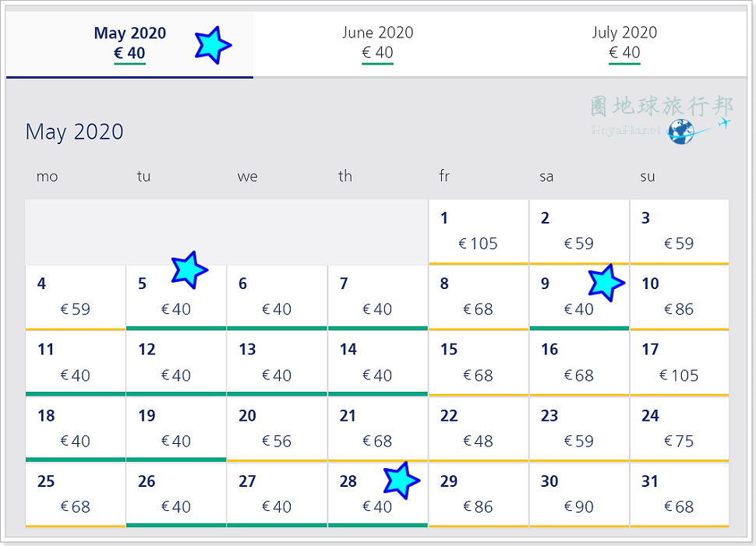Select the May 2020 month tab
The height and width of the screenshot is (546, 756).
pyautogui.click(x=129, y=44)
